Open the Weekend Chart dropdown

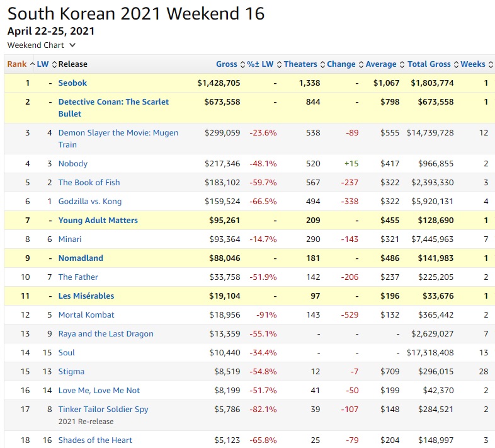point(42,45)
